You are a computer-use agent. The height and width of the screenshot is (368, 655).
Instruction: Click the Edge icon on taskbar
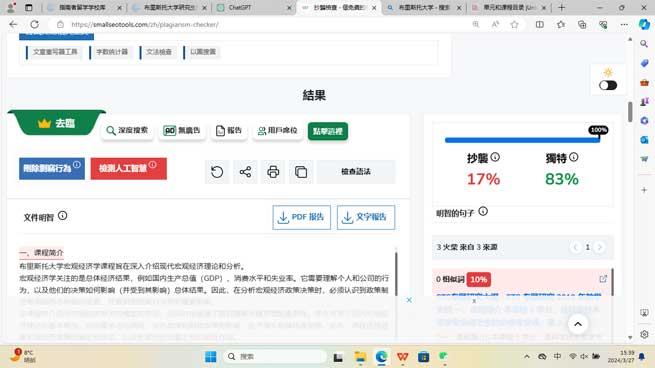pos(381,357)
